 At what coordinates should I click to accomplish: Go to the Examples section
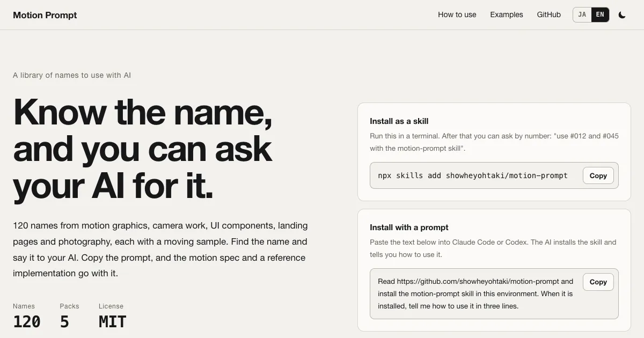tap(507, 15)
